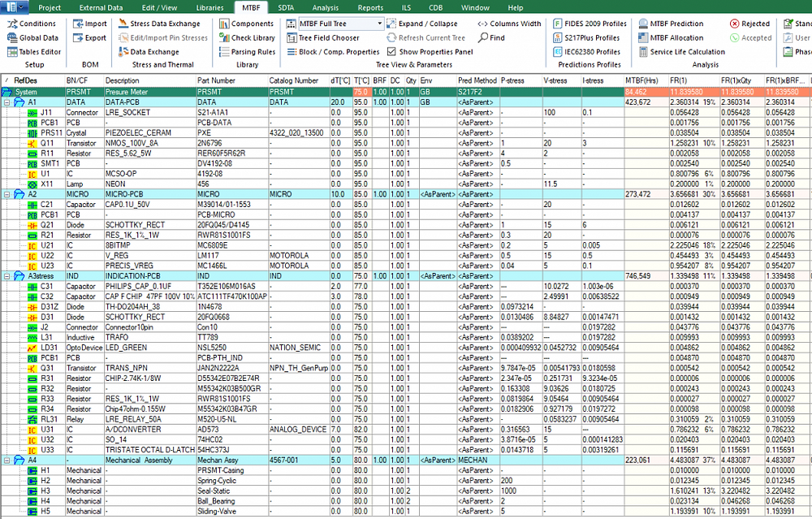Switch to the SDTA ribbon tab
This screenshot has height=519, width=812.
coord(285,6)
